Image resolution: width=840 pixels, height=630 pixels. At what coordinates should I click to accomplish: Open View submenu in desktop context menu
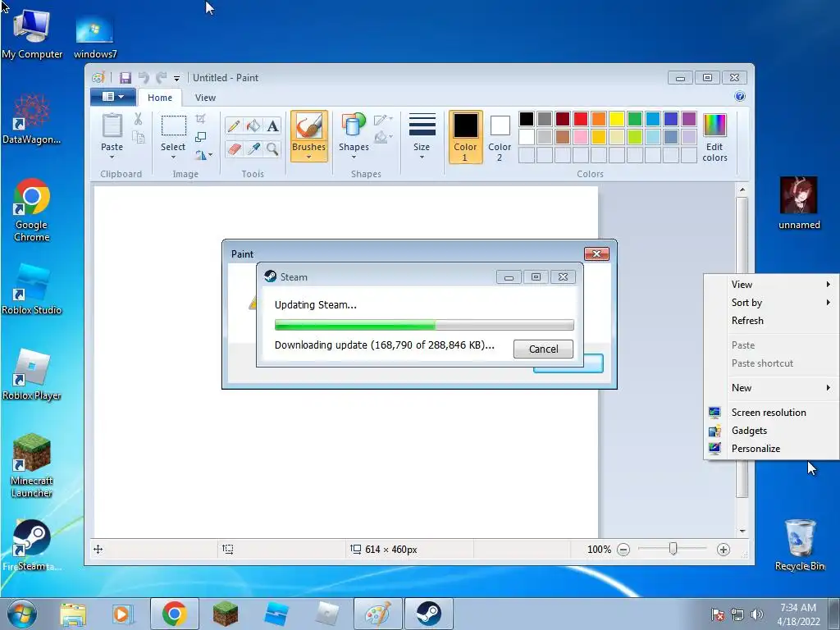(772, 285)
